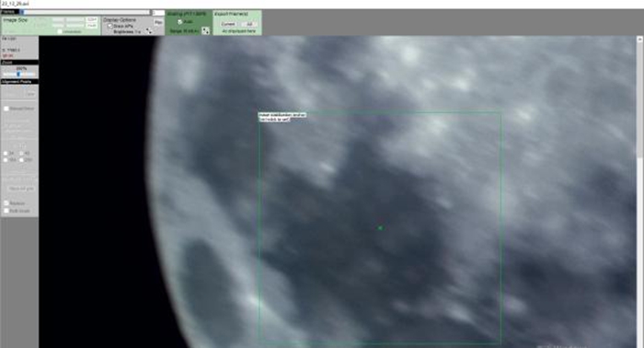Select AP size 48 radio button
This screenshot has height=348, width=644.
click(x=21, y=153)
